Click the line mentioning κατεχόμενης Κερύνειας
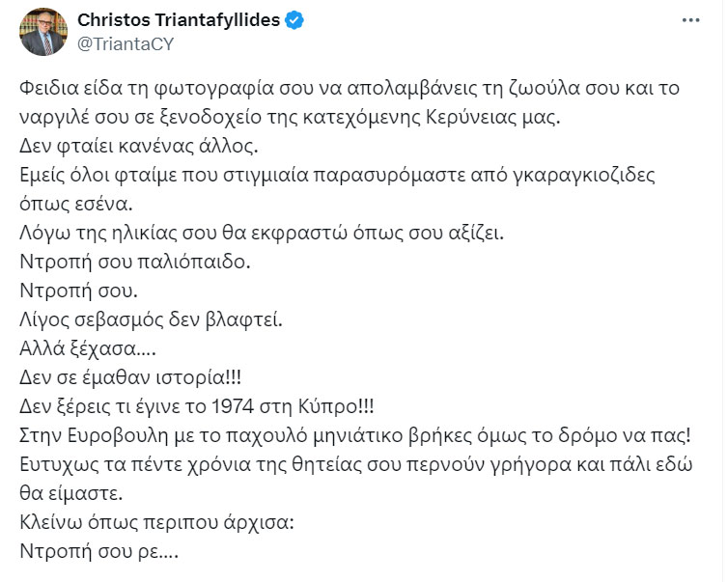Viewport: 728px width, 582px height. [x=291, y=117]
